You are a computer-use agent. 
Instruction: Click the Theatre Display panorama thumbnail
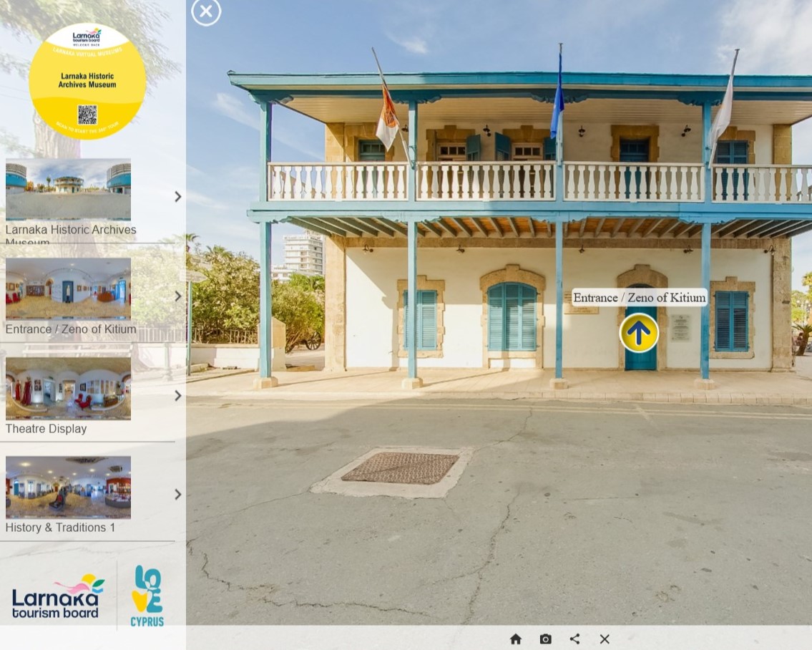pyautogui.click(x=67, y=388)
